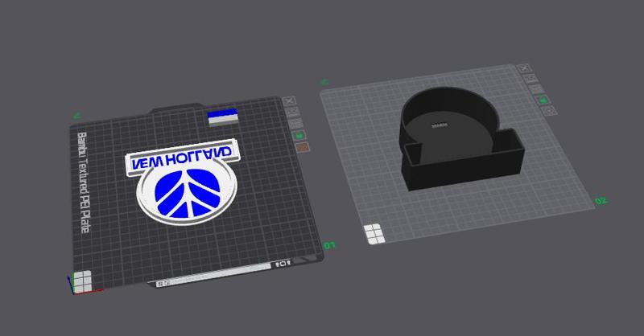This screenshot has height=336, width=644.
Task: Toggle the green lock on plate 02
Action: [x=543, y=100]
